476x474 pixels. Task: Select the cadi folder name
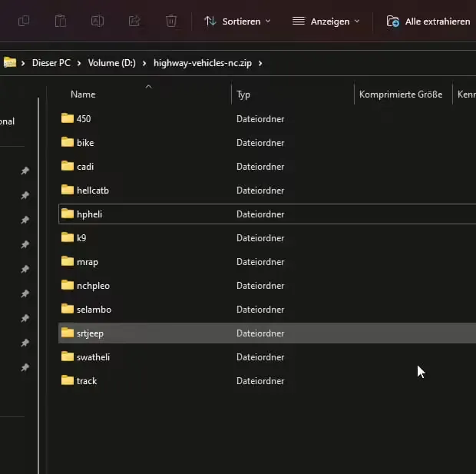point(85,167)
